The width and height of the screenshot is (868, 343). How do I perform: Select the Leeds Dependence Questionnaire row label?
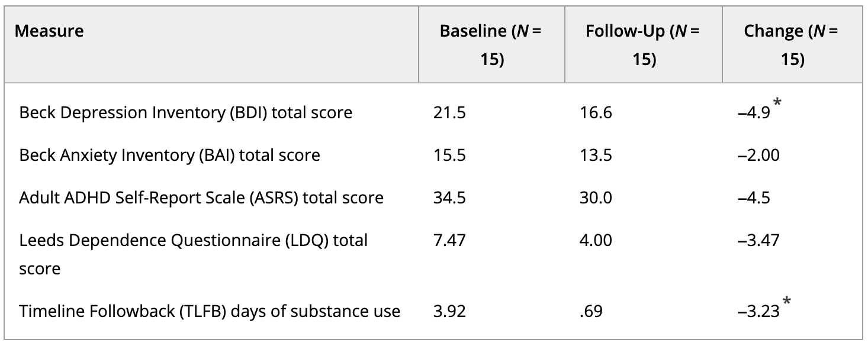coord(194,241)
